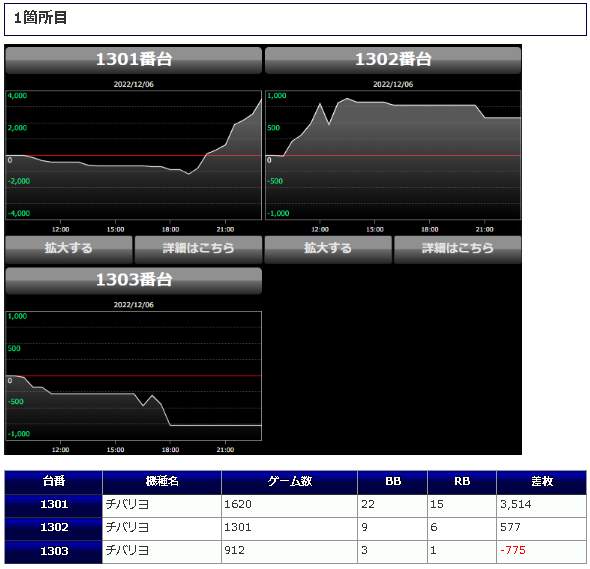Viewport: 590px width, 569px height.
Task: Click the 台番 column header
Action: pos(53,482)
